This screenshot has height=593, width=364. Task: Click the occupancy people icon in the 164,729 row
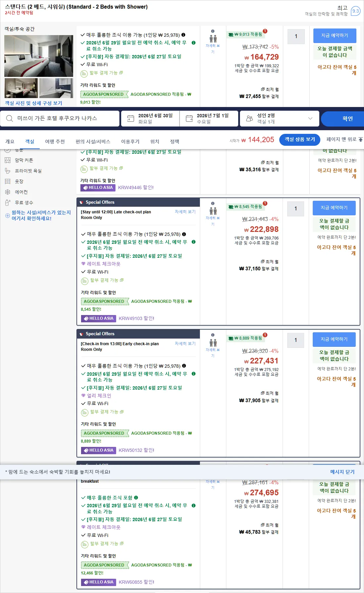point(213,39)
